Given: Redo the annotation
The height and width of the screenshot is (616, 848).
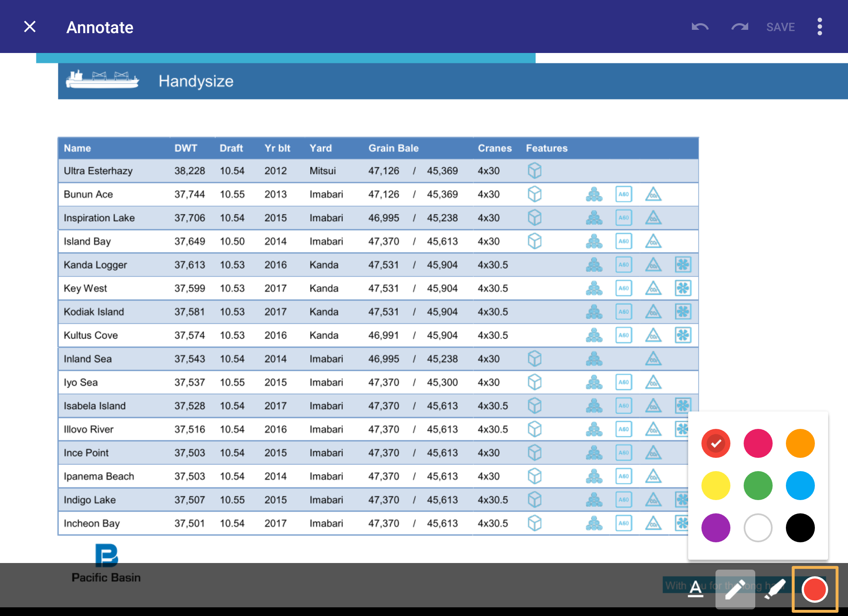Looking at the screenshot, I should point(740,27).
